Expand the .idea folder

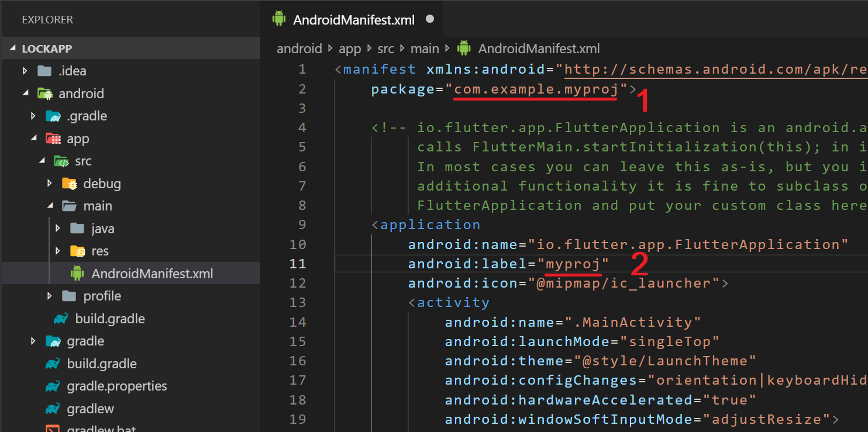(25, 71)
